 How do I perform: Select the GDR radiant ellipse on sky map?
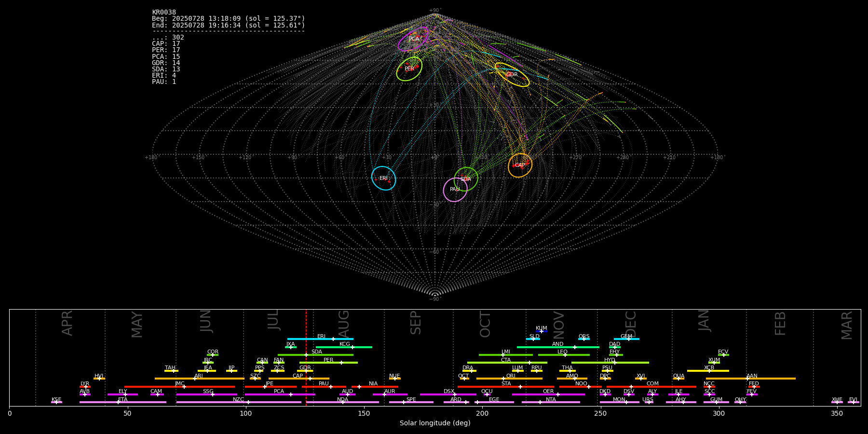click(x=512, y=75)
